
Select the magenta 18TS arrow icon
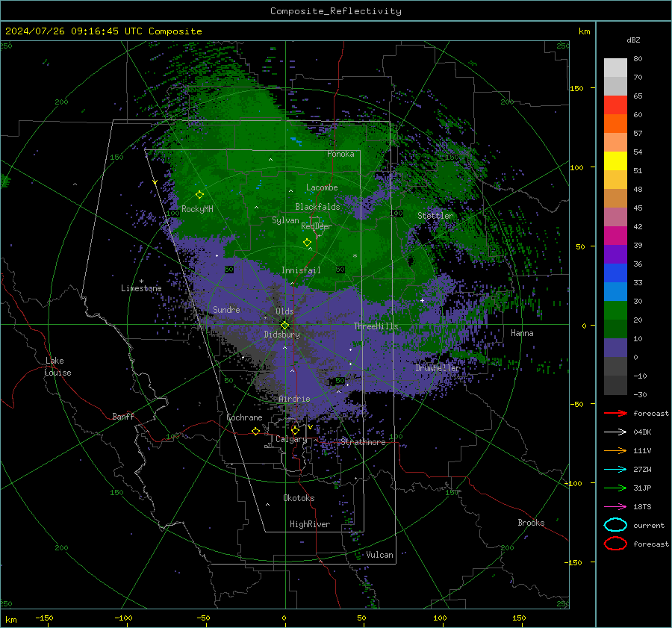point(615,507)
